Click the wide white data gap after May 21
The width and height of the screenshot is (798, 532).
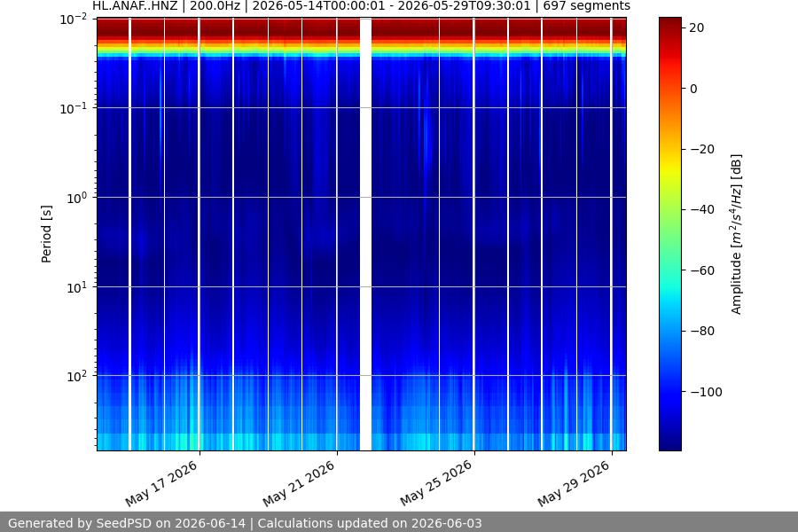pyautogui.click(x=365, y=234)
